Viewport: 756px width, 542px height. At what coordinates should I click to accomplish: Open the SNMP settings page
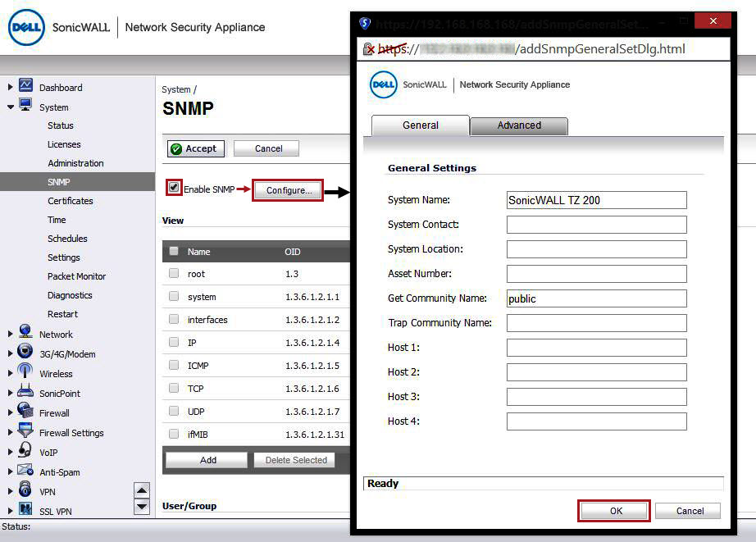click(60, 181)
